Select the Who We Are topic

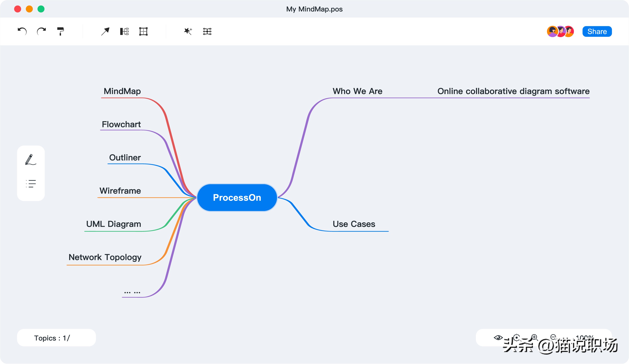[357, 91]
